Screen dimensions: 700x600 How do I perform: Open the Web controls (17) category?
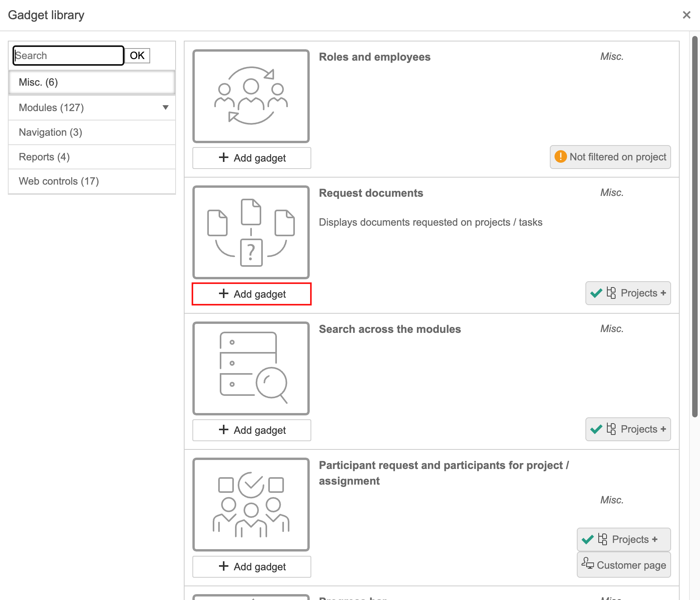[x=92, y=181]
